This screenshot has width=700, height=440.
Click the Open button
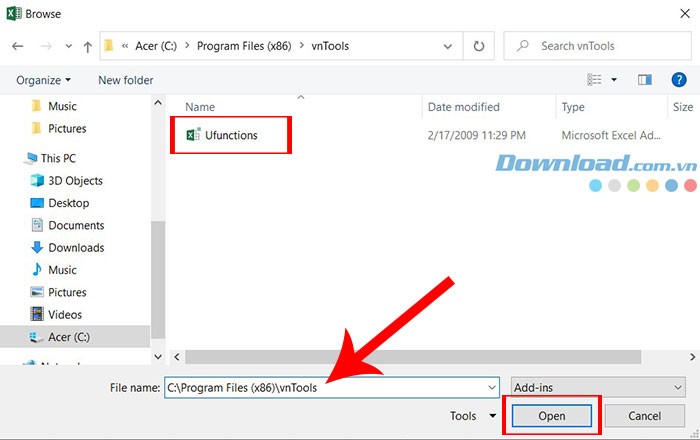(x=552, y=416)
